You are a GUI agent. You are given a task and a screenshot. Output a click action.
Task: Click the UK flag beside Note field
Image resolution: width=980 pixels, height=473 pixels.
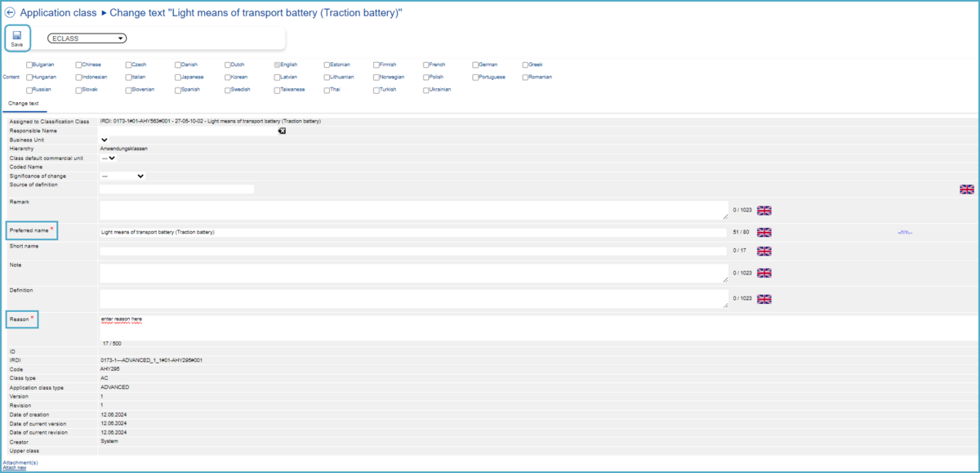tap(764, 273)
